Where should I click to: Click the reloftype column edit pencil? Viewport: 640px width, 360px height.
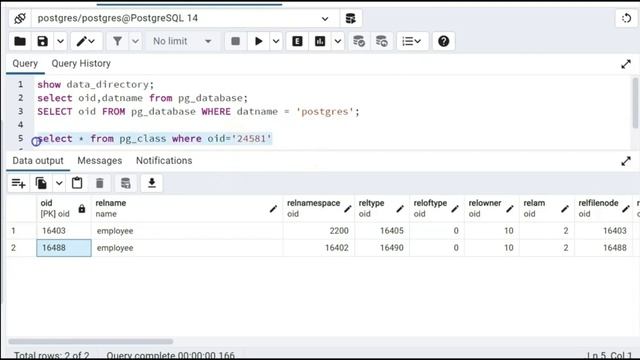[455, 209]
